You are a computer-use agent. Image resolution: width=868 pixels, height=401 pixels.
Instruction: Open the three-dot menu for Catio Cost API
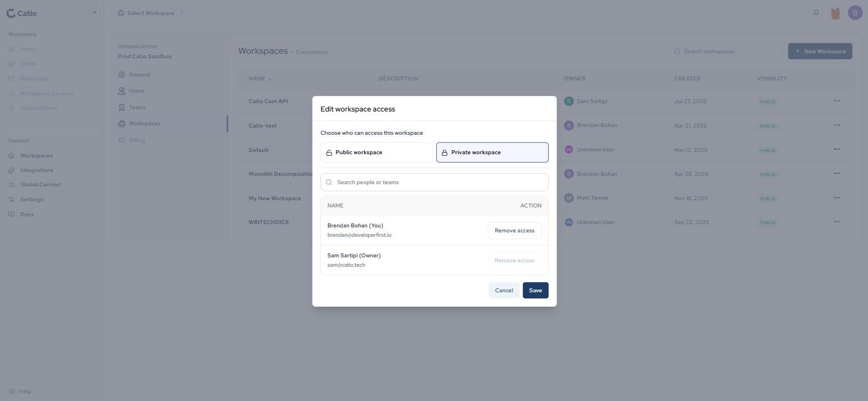837,101
